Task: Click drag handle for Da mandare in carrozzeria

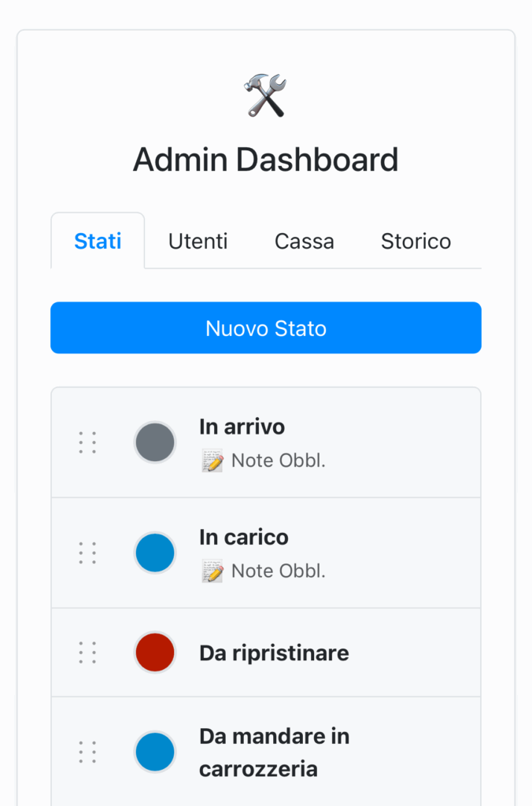Action: click(x=88, y=752)
